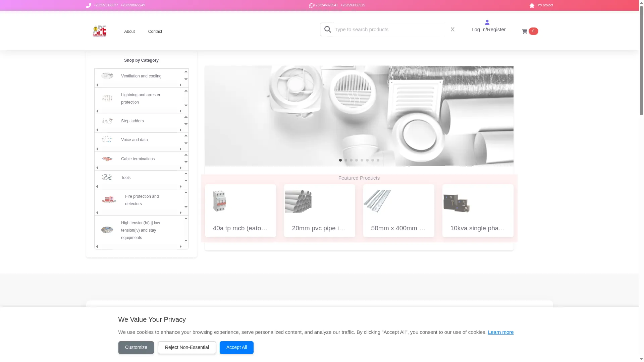
Task: Click down arrow in Fire protection row
Action: click(x=186, y=207)
